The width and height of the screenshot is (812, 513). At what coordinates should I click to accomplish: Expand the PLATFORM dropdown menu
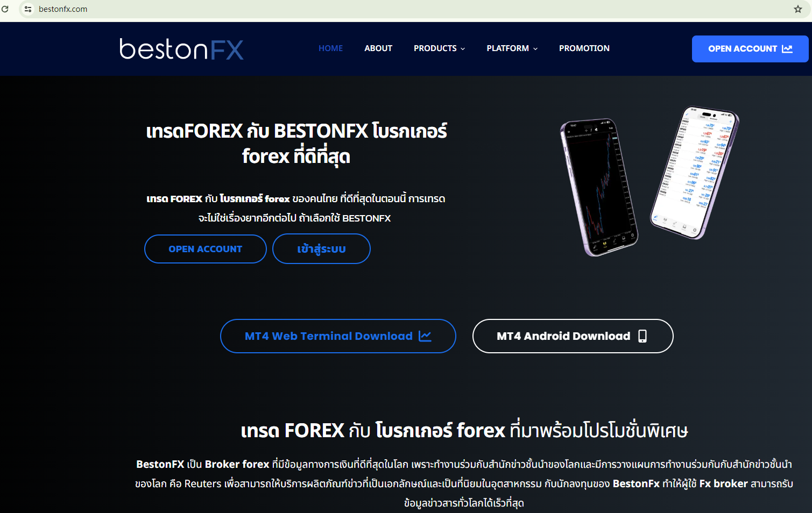(512, 48)
